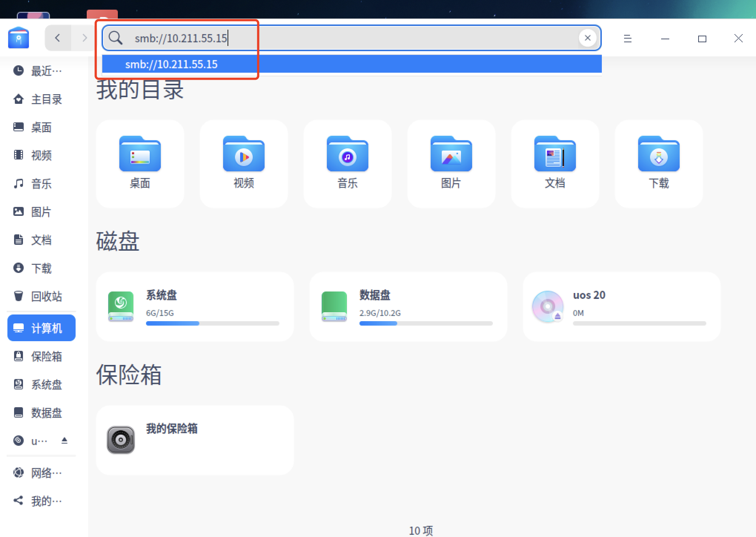Open the Trash sidebar item
This screenshot has width=756, height=537.
[41, 296]
